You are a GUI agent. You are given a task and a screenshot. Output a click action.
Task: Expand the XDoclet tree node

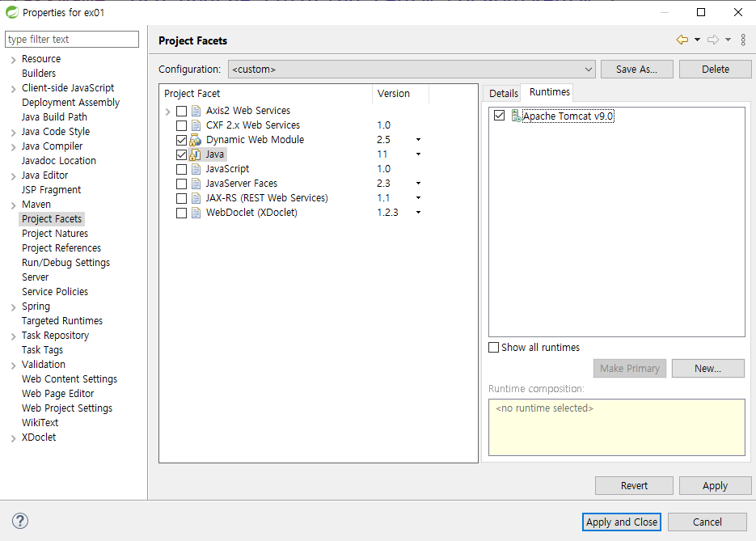[x=14, y=438]
